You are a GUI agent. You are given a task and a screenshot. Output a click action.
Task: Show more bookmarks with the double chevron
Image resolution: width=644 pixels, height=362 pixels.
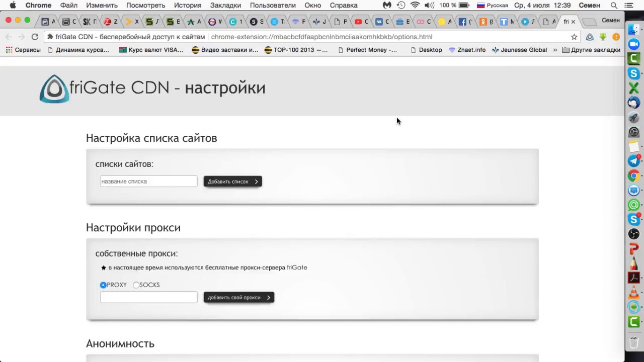pos(555,50)
